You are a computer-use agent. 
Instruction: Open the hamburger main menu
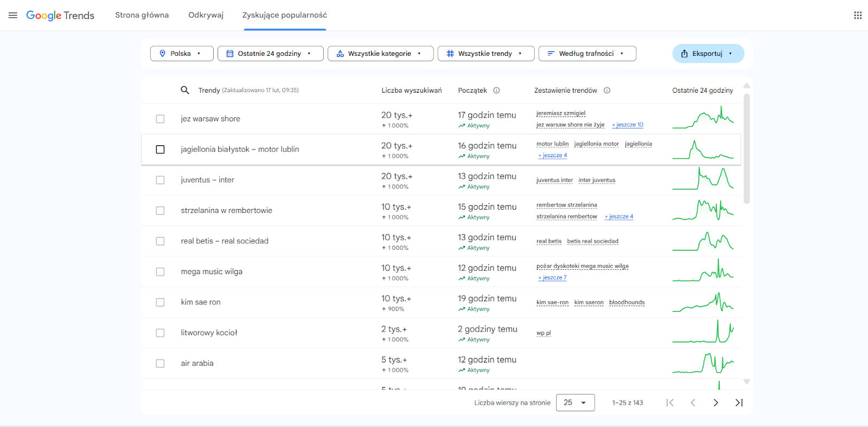(x=13, y=15)
